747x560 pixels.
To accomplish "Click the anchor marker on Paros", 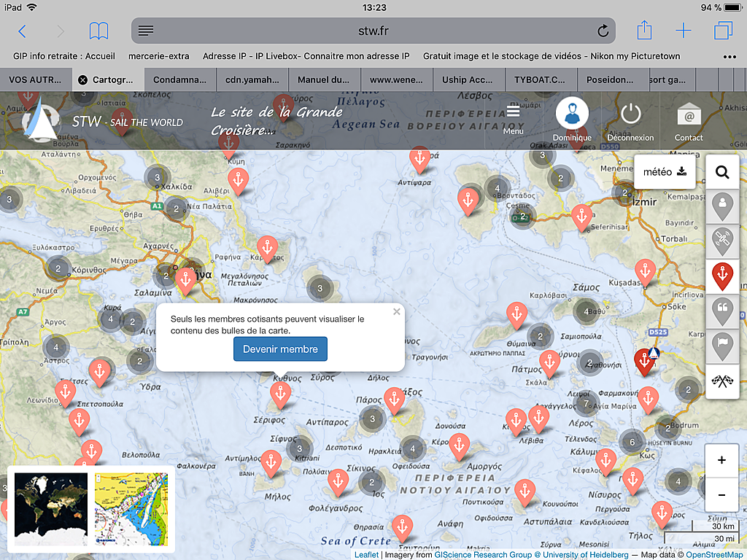I will [x=395, y=400].
